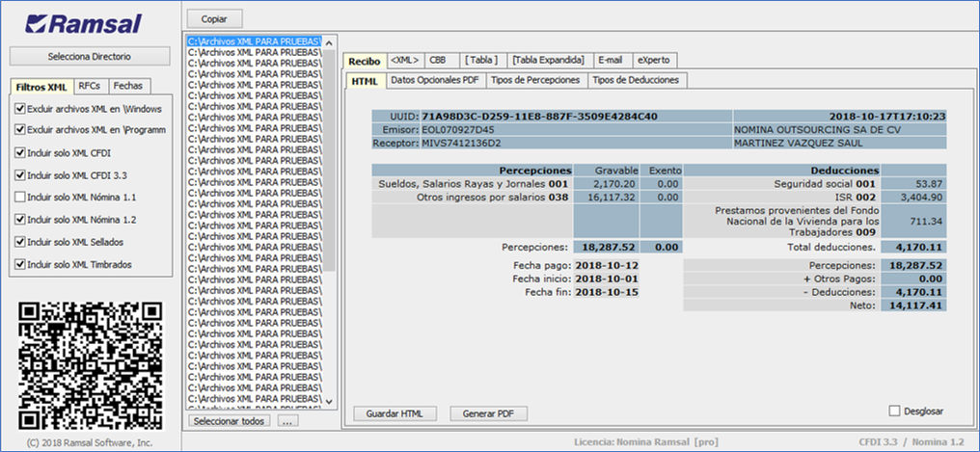This screenshot has height=452, width=980.
Task: Switch to the E-mail tab
Action: click(x=611, y=60)
